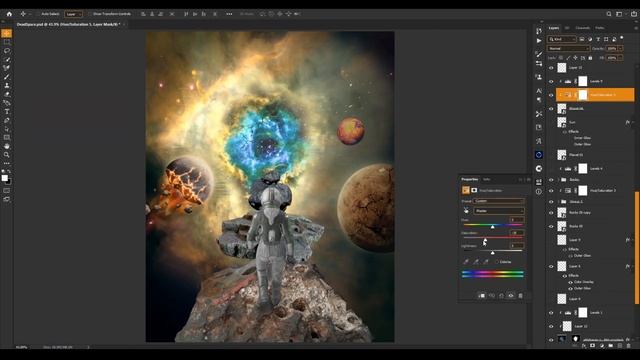
Task: Open the Edit Toolbar three-dots button
Action: pyautogui.click(x=7, y=163)
